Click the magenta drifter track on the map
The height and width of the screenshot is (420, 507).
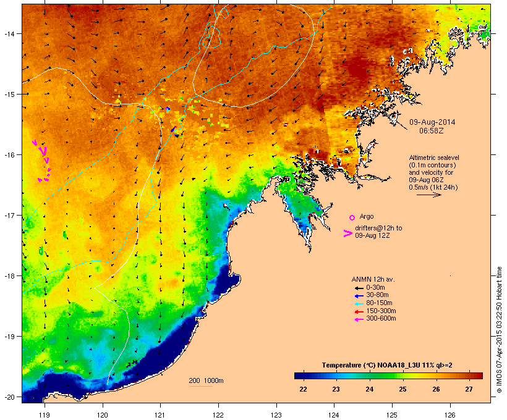[x=43, y=160]
